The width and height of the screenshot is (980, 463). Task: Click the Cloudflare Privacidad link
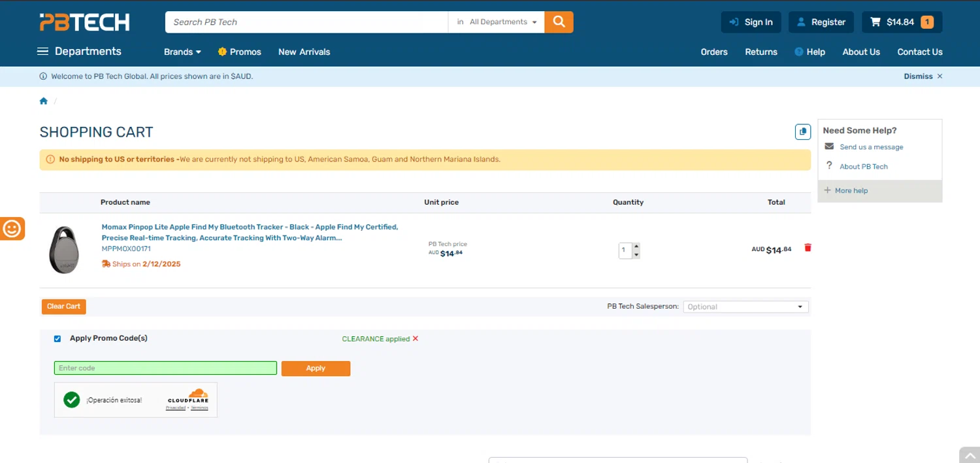click(x=176, y=407)
